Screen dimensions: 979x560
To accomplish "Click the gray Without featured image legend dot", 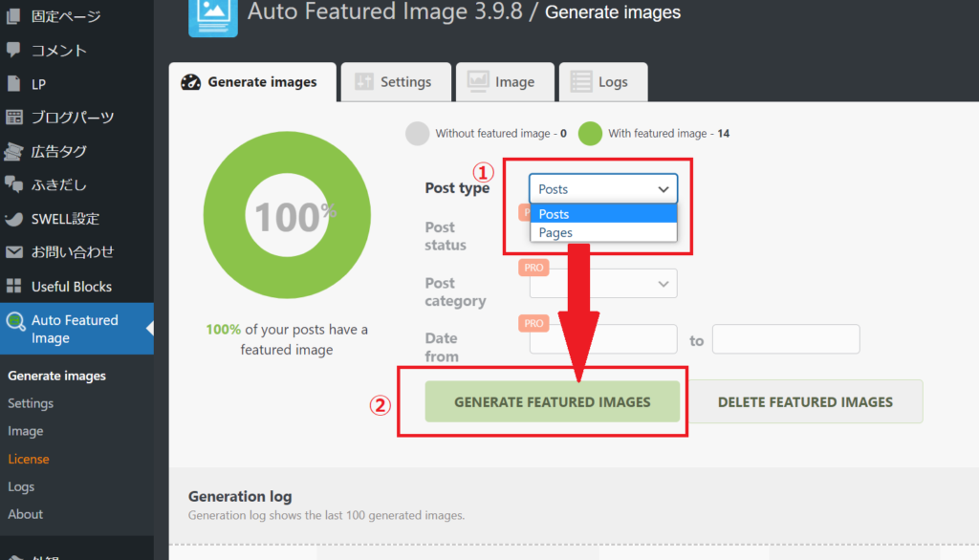I will (x=417, y=134).
